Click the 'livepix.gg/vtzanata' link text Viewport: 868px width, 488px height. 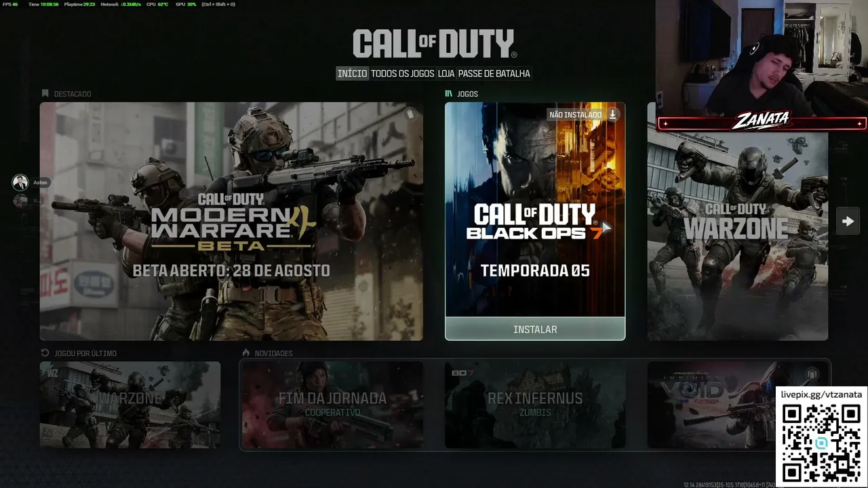pyautogui.click(x=821, y=394)
